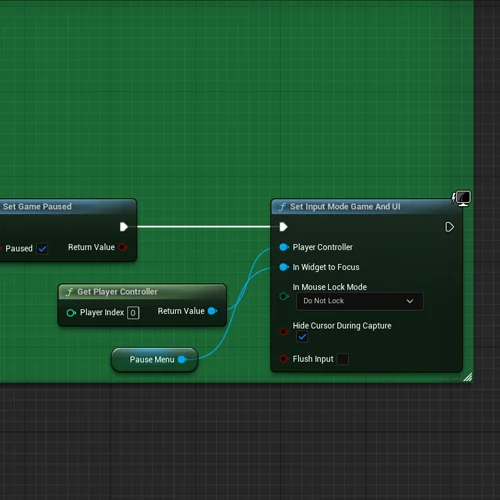The width and height of the screenshot is (500, 500).
Task: Enable the Flush Input checkbox
Action: (x=343, y=359)
